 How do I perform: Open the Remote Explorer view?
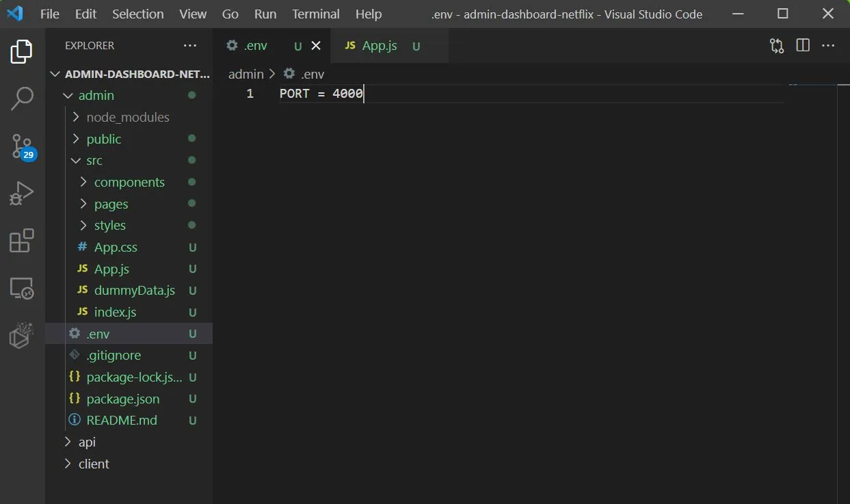pos(22,288)
